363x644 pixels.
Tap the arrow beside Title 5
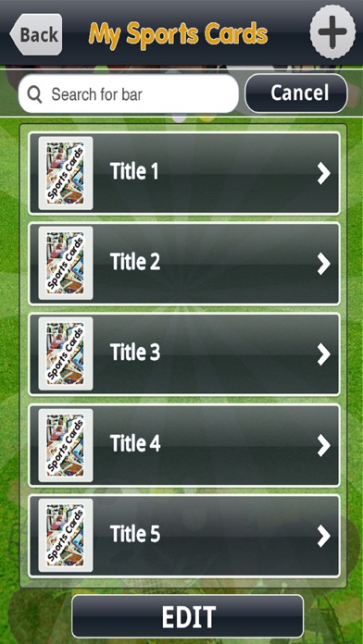[324, 536]
